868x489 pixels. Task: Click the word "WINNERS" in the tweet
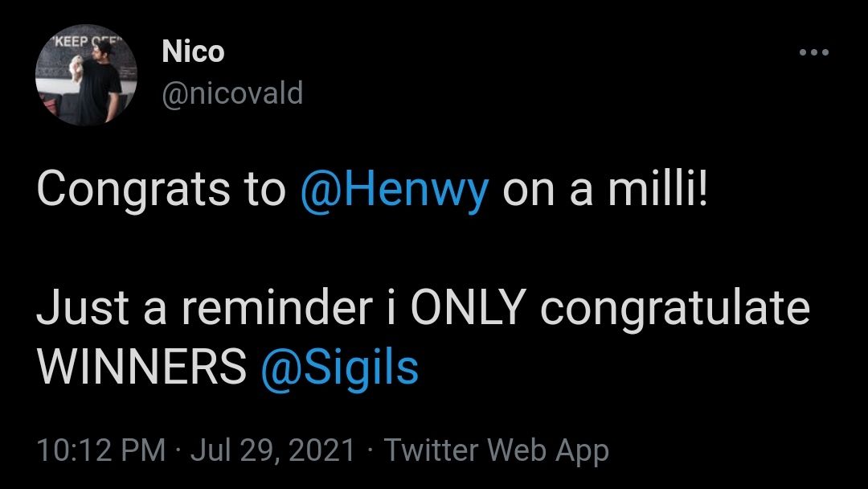point(141,367)
